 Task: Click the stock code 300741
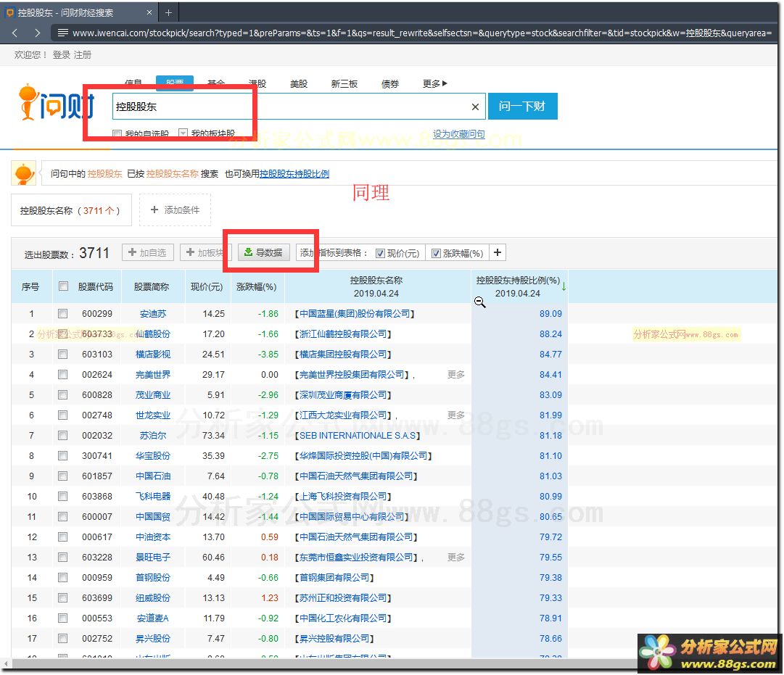(97, 456)
